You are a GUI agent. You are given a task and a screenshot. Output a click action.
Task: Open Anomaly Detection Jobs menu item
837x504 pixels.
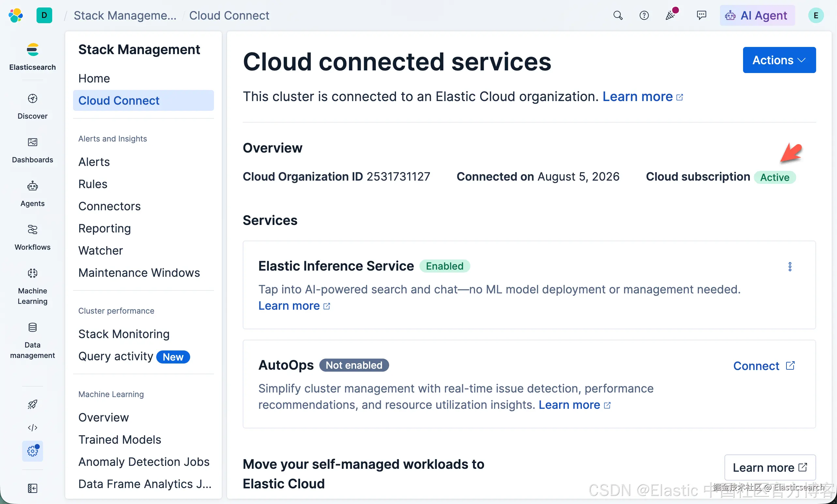coord(144,462)
